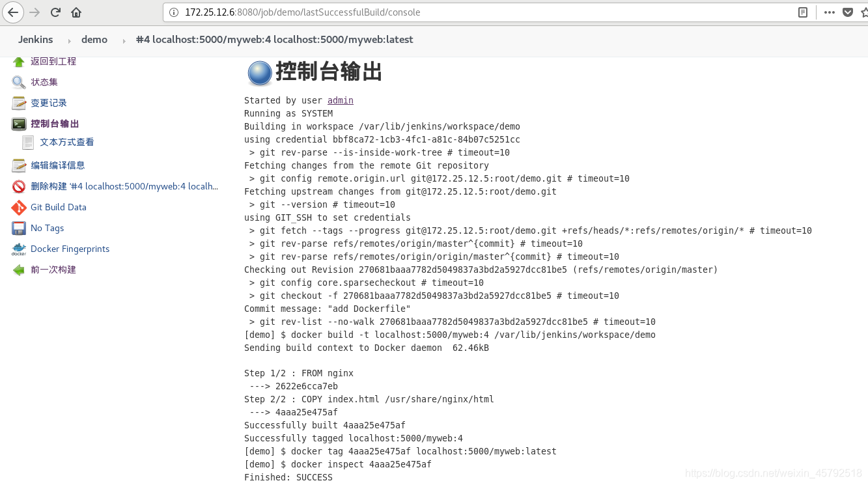Open Git Build Data link
This screenshot has height=485, width=868.
click(x=59, y=207)
